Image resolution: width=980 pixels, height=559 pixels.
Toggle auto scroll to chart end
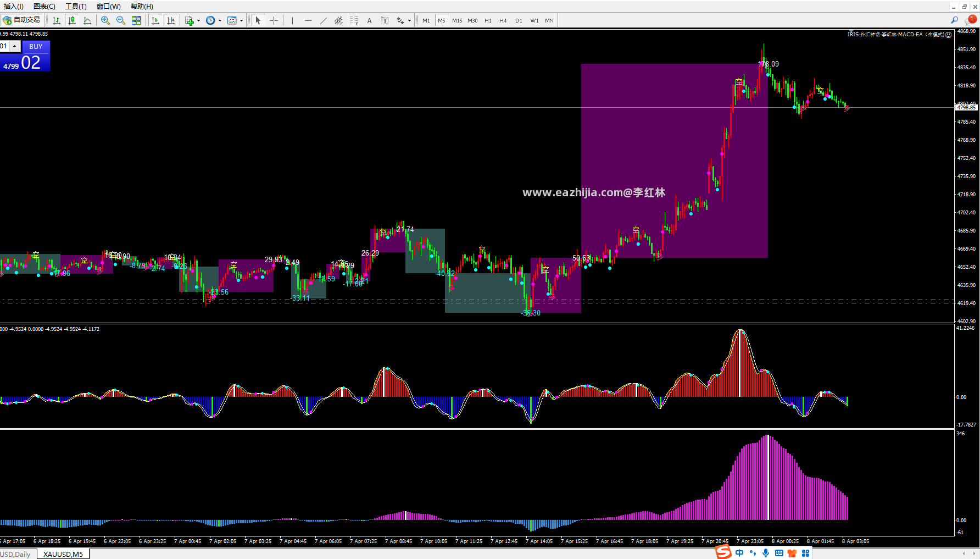coord(155,20)
